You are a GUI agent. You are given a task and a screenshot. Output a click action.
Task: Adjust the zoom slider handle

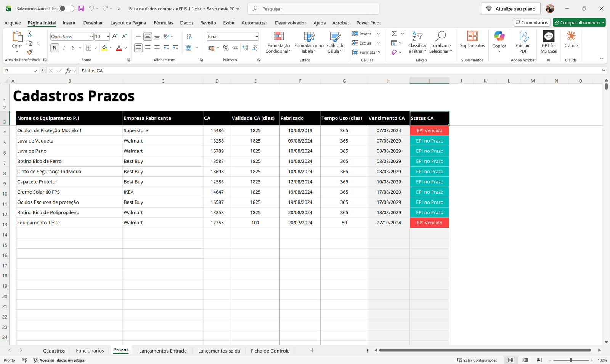click(571, 360)
